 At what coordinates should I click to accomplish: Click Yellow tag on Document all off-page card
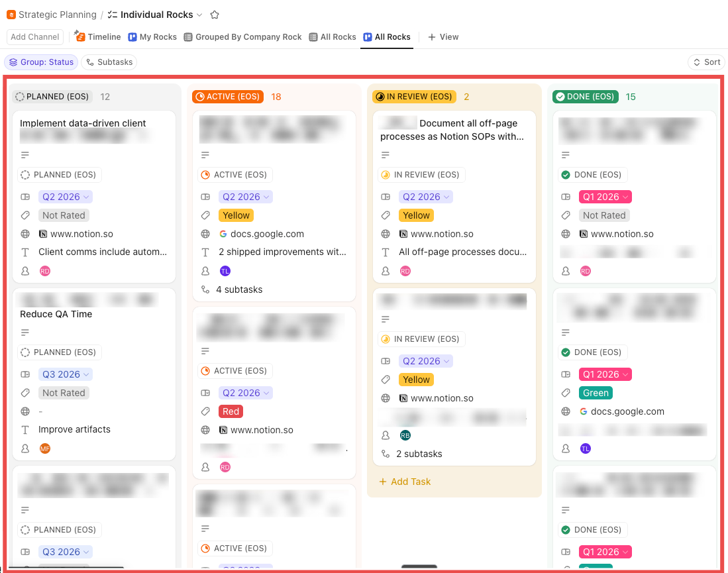tap(416, 215)
